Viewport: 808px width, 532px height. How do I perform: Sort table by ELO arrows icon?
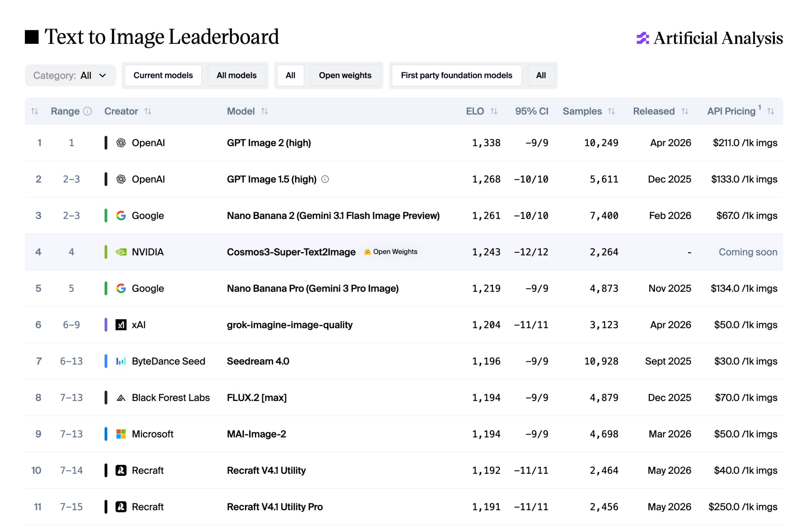coord(494,111)
